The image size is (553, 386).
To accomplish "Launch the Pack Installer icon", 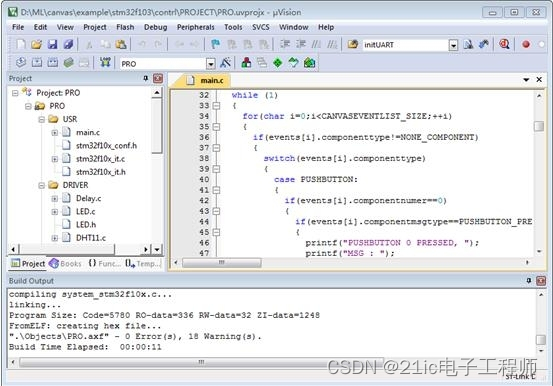I will 309,63.
